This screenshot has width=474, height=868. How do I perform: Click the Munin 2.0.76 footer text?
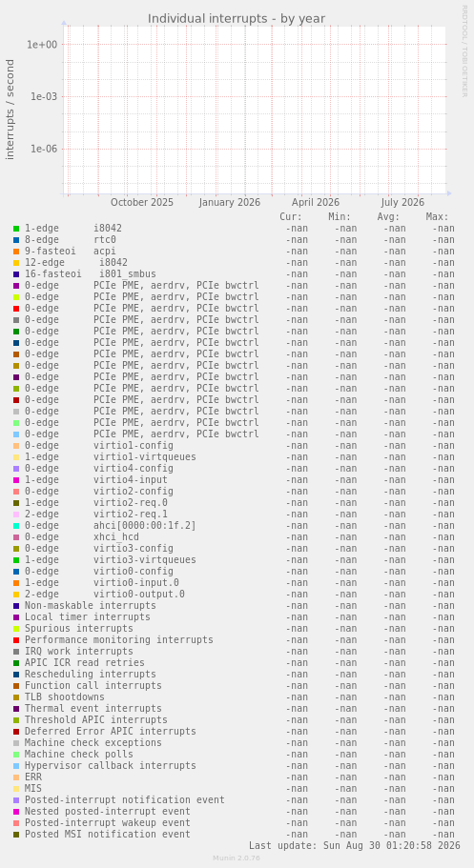point(237,858)
